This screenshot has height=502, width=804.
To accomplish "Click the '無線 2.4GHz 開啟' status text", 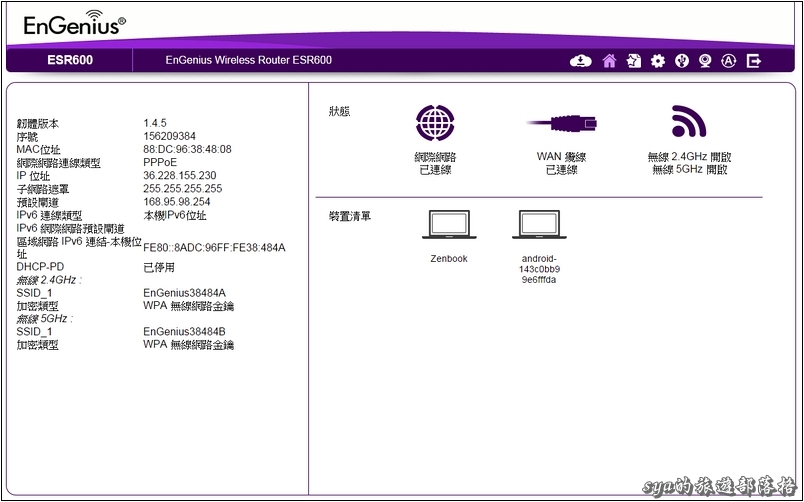I will pyautogui.click(x=689, y=157).
